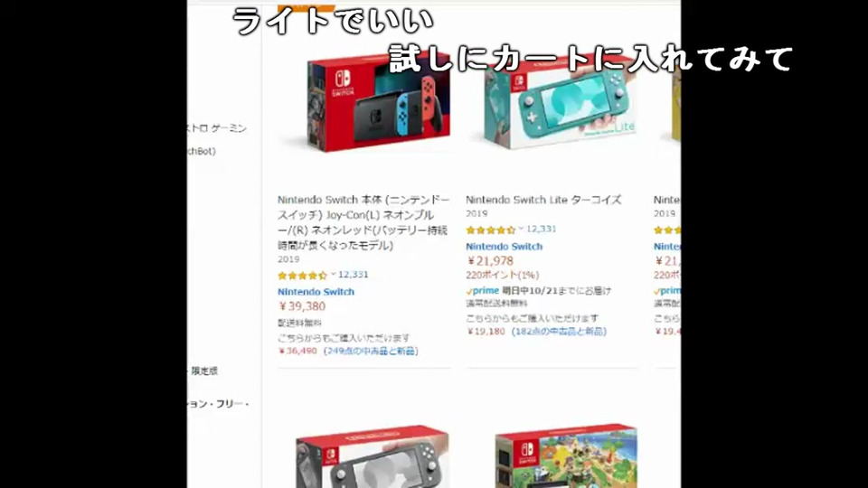Screen dimensions: 868x488
Task: Expand rating chevron beside turquoise Lite stars
Action: click(x=521, y=229)
